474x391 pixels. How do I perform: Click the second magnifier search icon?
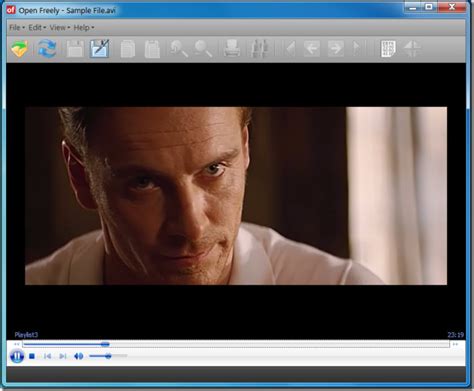coord(203,49)
